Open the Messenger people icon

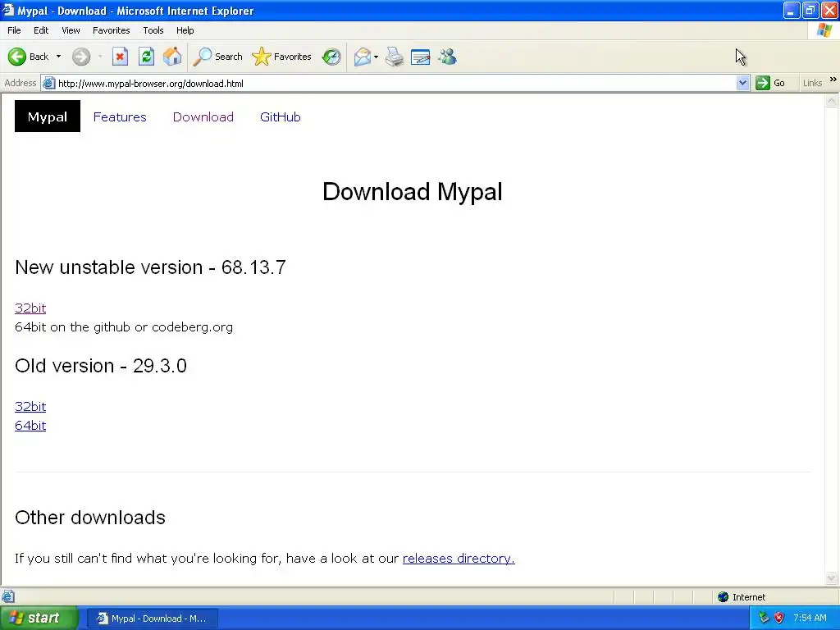[x=447, y=57]
